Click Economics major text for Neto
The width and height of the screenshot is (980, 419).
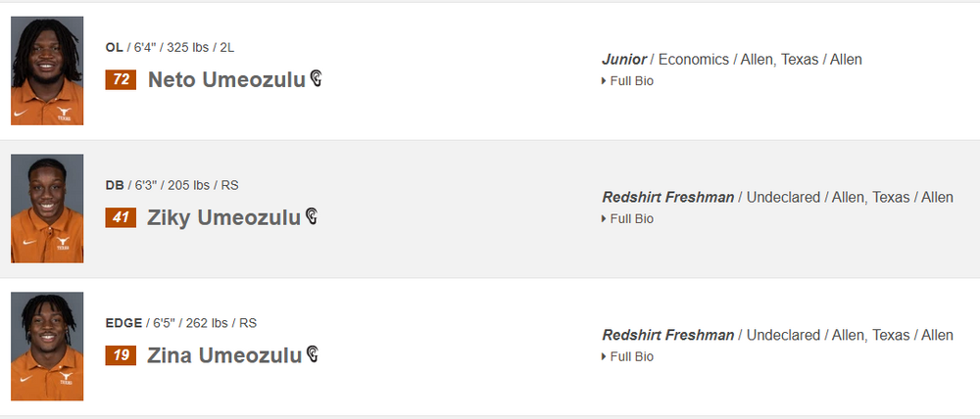coord(694,60)
